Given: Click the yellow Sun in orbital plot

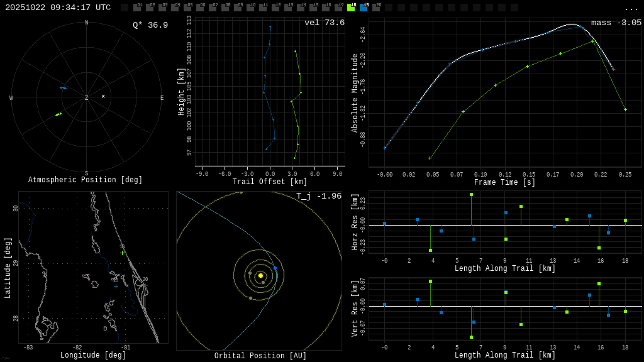Looking at the screenshot, I should [260, 275].
